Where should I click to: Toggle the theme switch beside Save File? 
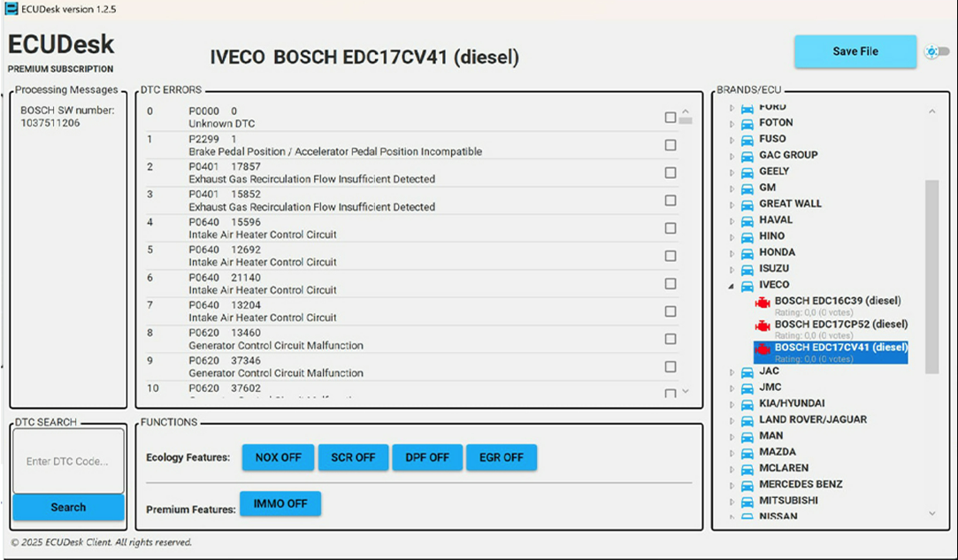[938, 52]
